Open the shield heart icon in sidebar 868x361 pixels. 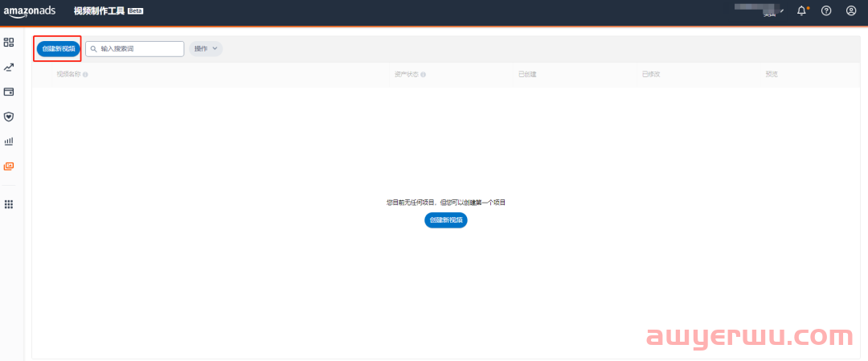coord(9,117)
